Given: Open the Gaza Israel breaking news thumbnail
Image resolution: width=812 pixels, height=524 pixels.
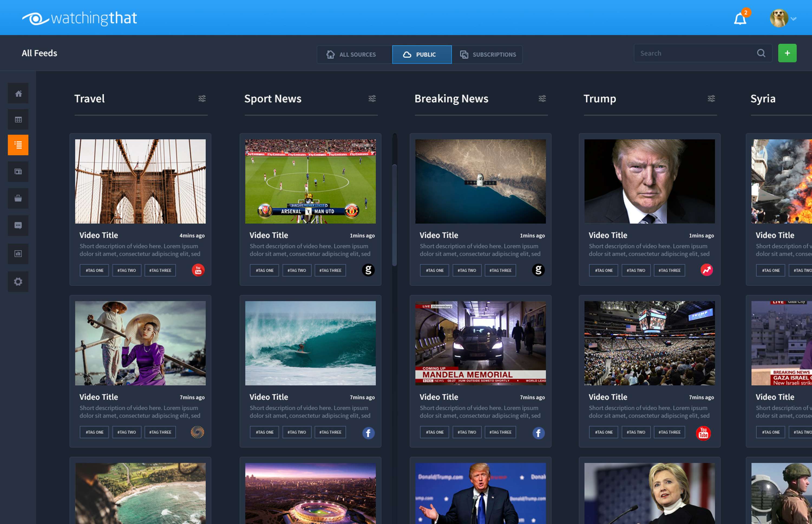Looking at the screenshot, I should point(782,343).
